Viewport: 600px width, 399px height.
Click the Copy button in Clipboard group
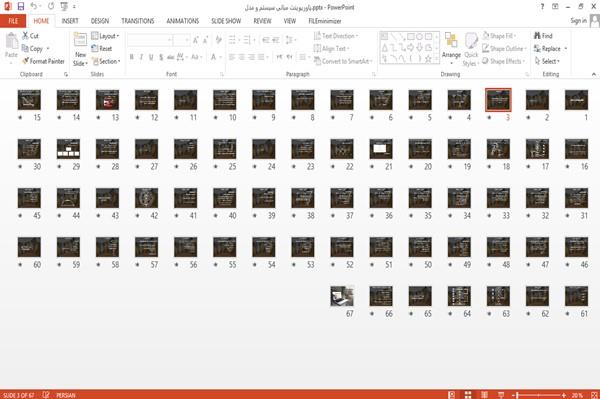[32, 49]
